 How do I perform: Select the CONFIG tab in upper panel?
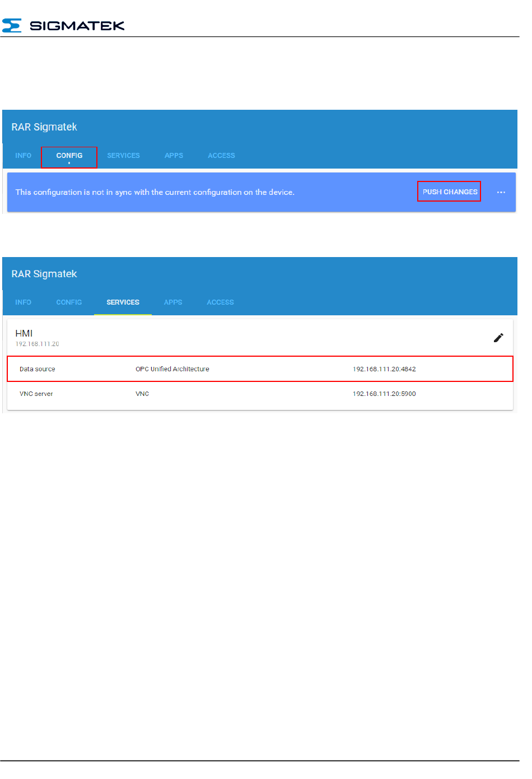click(69, 156)
